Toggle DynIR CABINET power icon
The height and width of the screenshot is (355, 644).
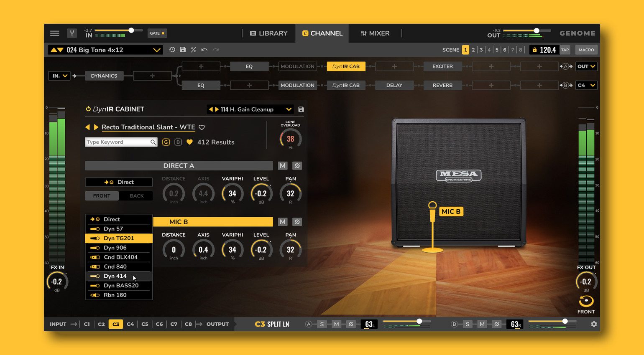click(x=88, y=109)
